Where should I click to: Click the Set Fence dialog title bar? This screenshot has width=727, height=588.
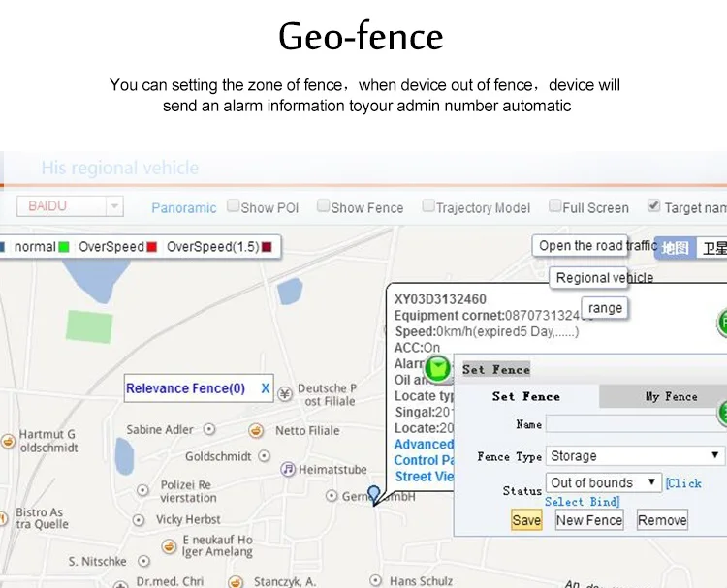click(590, 369)
